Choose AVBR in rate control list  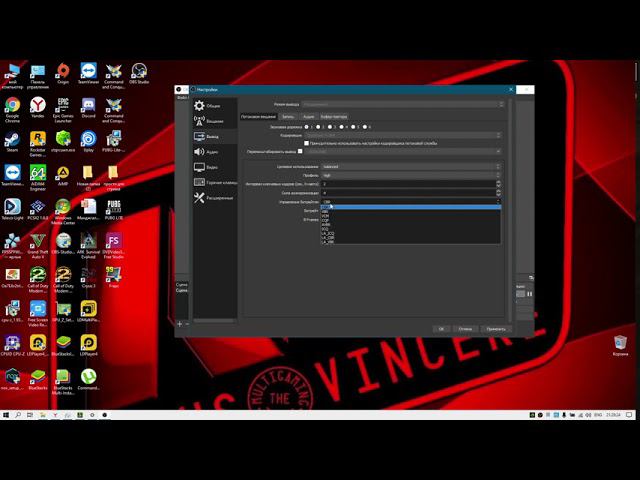(x=411, y=224)
